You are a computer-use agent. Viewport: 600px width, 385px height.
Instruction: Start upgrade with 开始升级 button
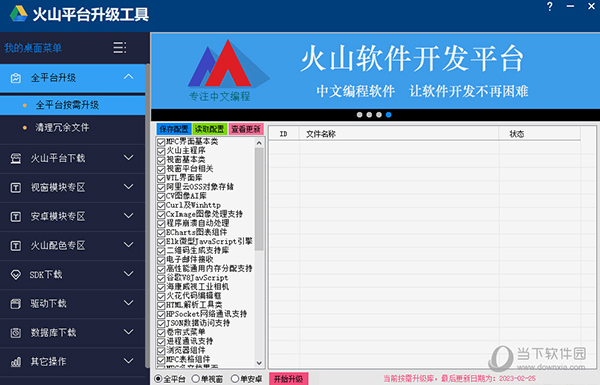(x=289, y=379)
